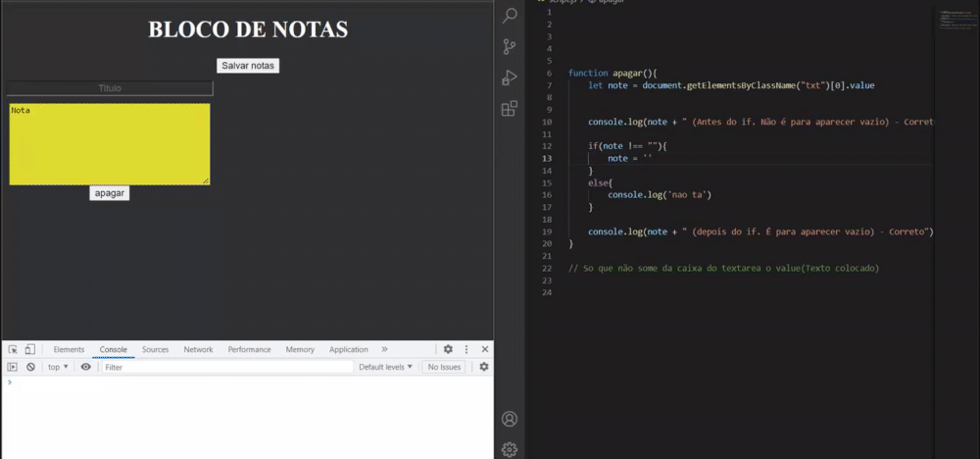Viewport: 980px width, 459px height.
Task: Focus the Titulo input field
Action: pyautogui.click(x=110, y=89)
